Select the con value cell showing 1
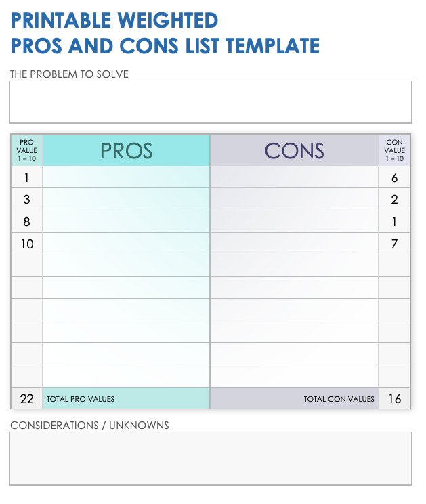The height and width of the screenshot is (504, 426). pyautogui.click(x=394, y=222)
